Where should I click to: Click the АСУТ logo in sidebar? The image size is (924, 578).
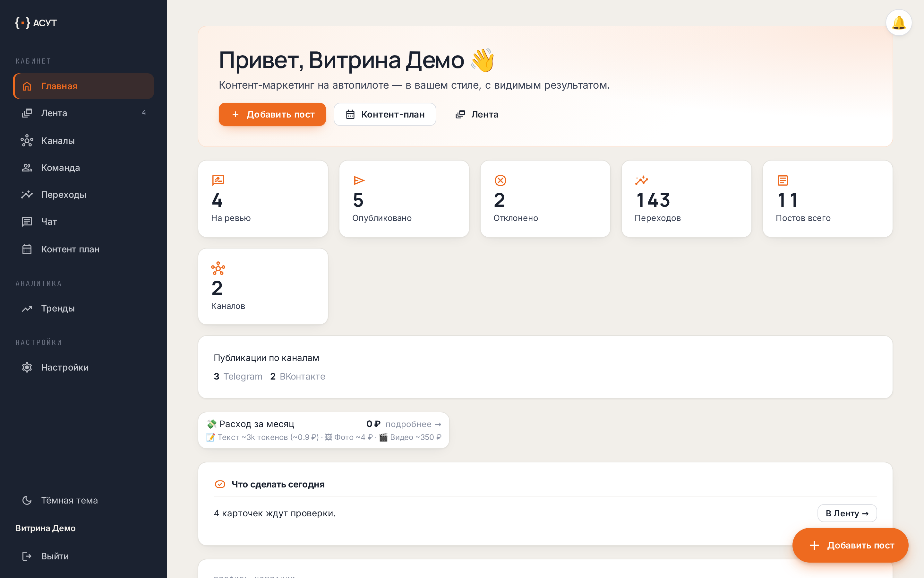tap(36, 23)
